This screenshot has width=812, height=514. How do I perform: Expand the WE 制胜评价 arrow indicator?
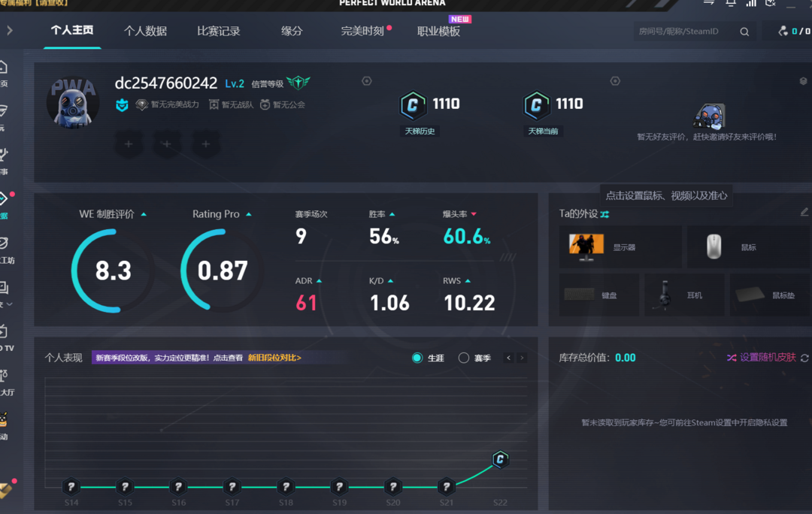point(144,214)
